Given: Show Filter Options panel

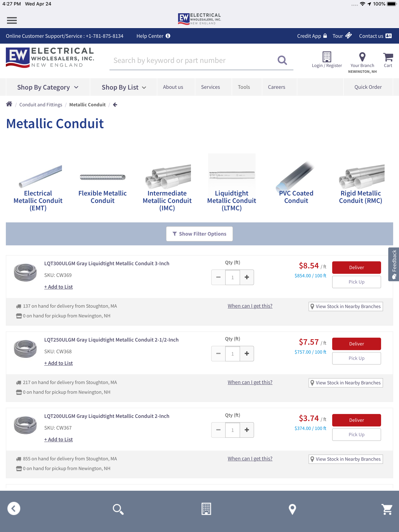Looking at the screenshot, I should [x=199, y=234].
